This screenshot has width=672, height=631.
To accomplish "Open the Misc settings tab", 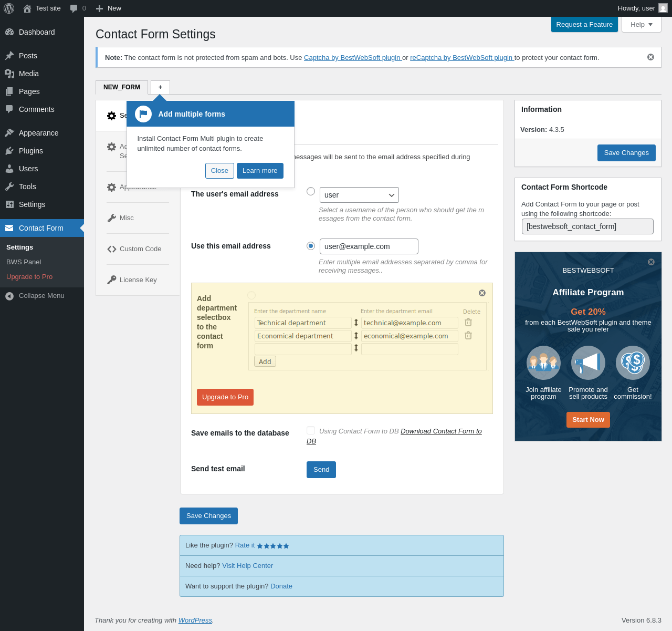I will pos(127,218).
